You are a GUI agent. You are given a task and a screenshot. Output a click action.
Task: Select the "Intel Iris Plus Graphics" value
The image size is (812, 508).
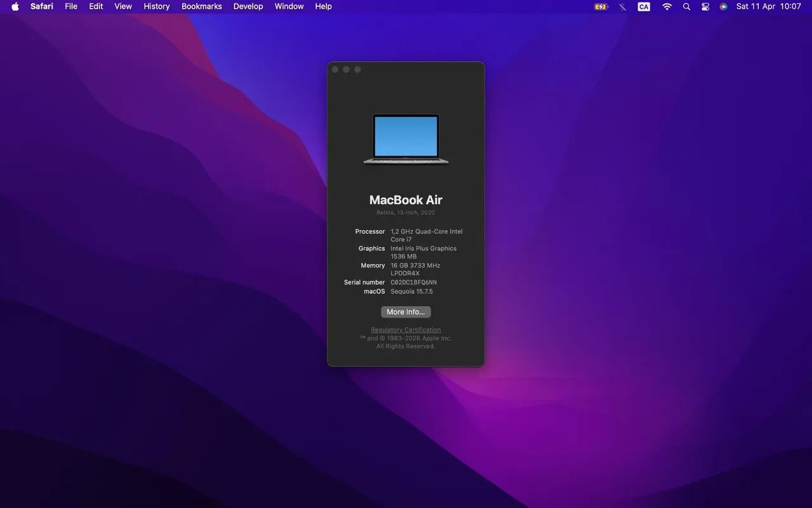[x=424, y=248]
